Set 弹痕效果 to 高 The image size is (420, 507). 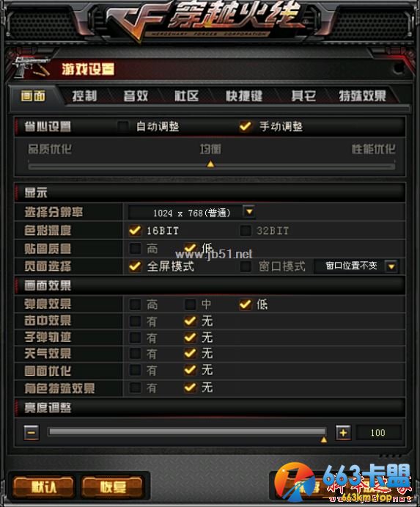pos(135,304)
